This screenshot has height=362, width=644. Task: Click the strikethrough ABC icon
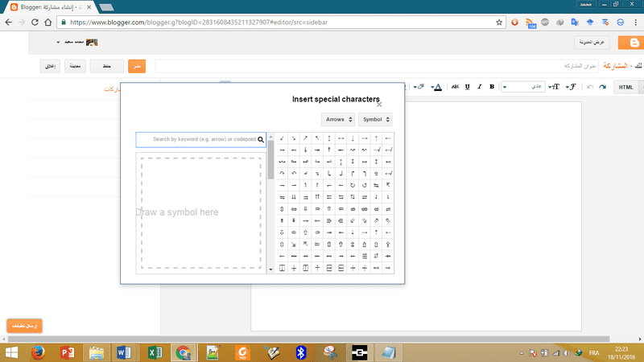click(x=455, y=87)
